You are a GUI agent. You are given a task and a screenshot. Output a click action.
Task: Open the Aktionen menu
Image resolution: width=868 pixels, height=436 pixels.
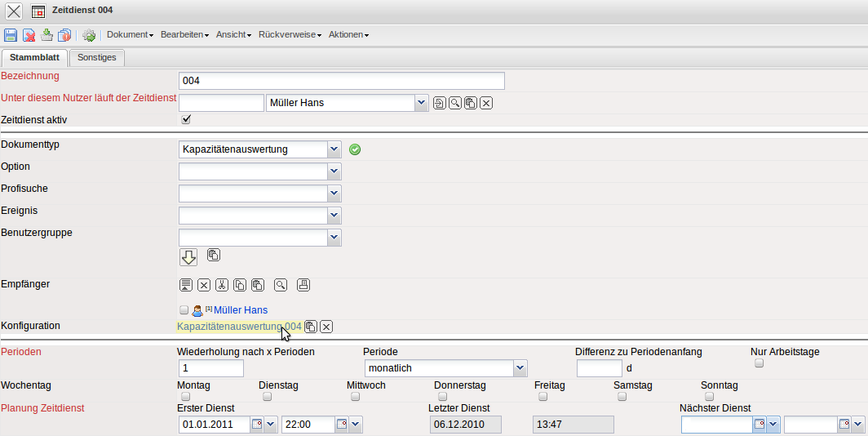pyautogui.click(x=349, y=35)
